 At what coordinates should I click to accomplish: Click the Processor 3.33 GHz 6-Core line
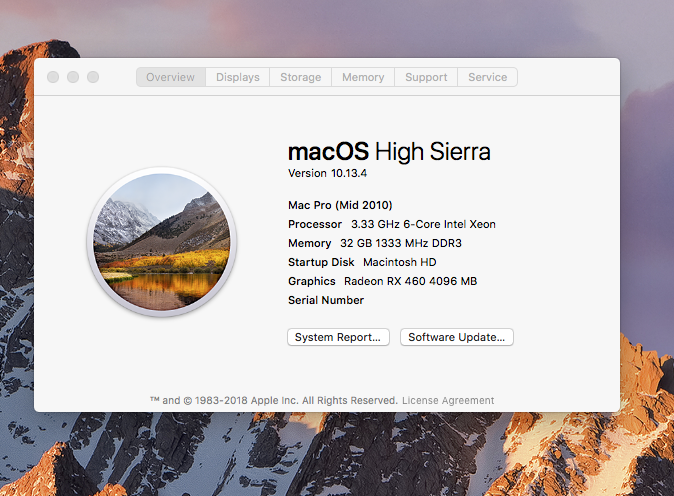(392, 224)
